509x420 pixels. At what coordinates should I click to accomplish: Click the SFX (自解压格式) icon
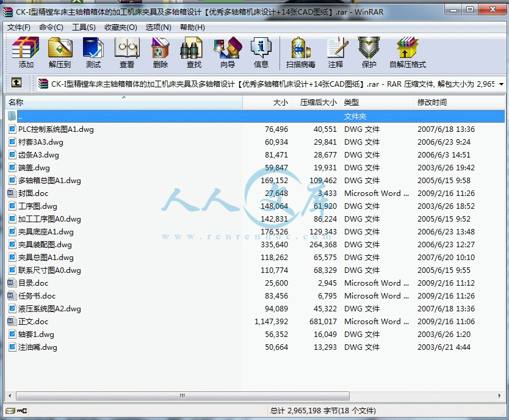[x=408, y=52]
